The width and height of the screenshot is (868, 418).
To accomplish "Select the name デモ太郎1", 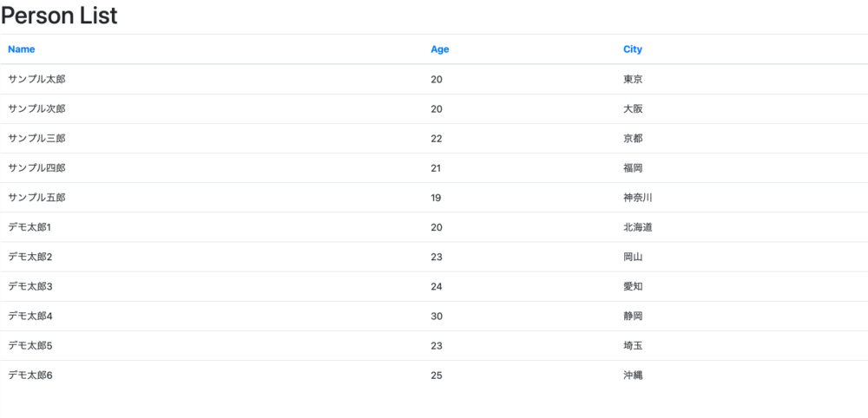I will coord(30,227).
